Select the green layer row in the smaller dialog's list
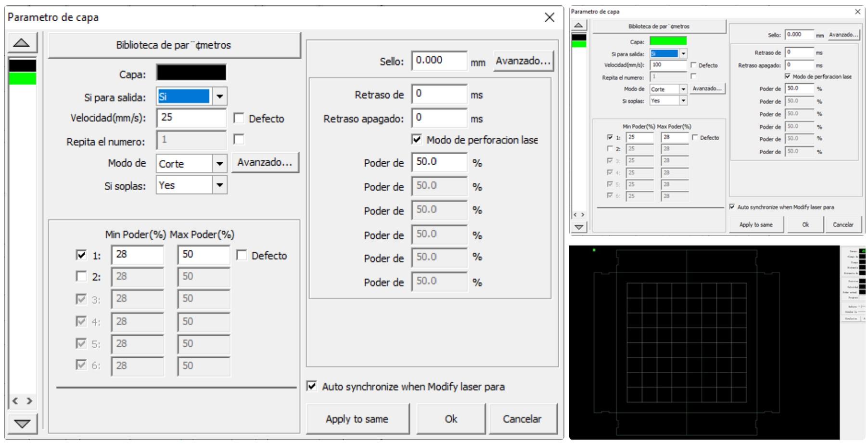Screen dimensions: 868x444 pos(579,44)
